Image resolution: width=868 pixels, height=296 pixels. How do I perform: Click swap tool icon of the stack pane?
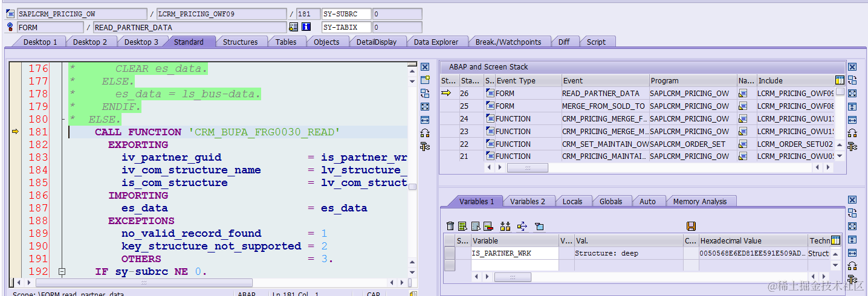pos(852,80)
